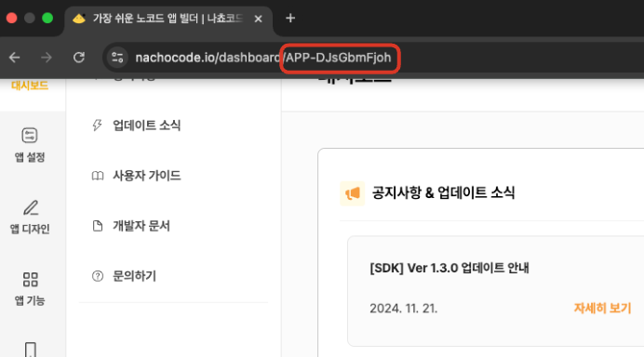This screenshot has width=644, height=357.
Task: Open 개발자 문서 menu item
Action: tap(141, 226)
